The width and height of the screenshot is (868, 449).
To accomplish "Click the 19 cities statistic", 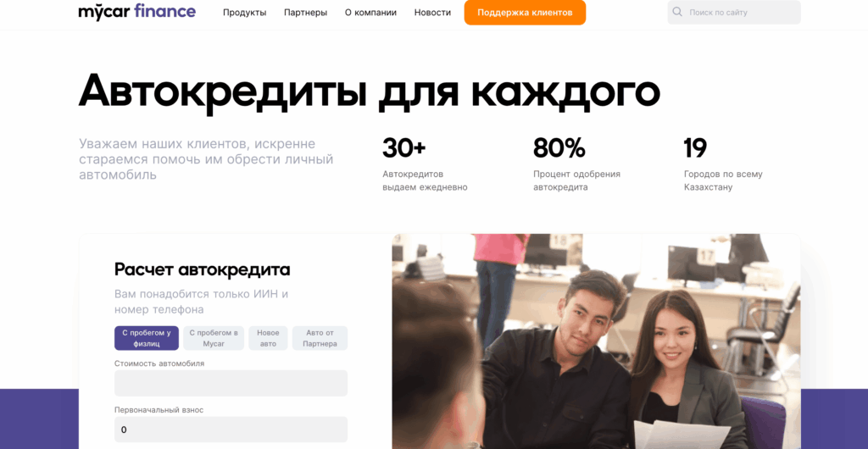I will pyautogui.click(x=724, y=165).
